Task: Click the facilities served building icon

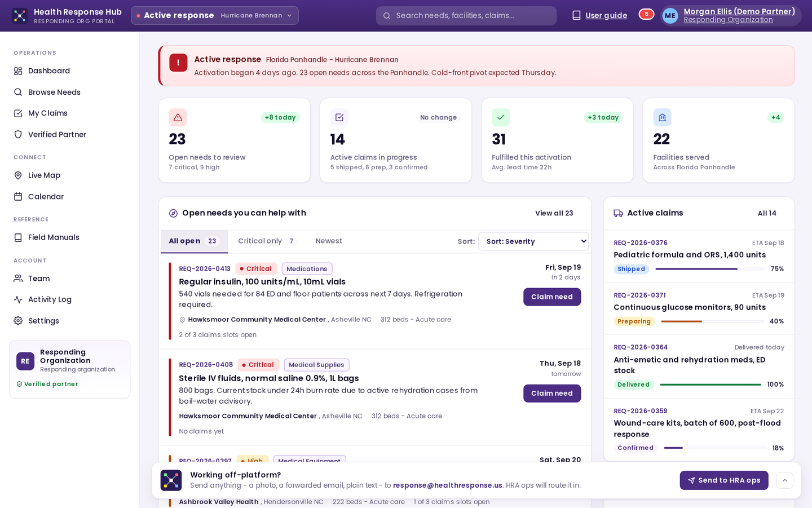Action: click(x=662, y=117)
